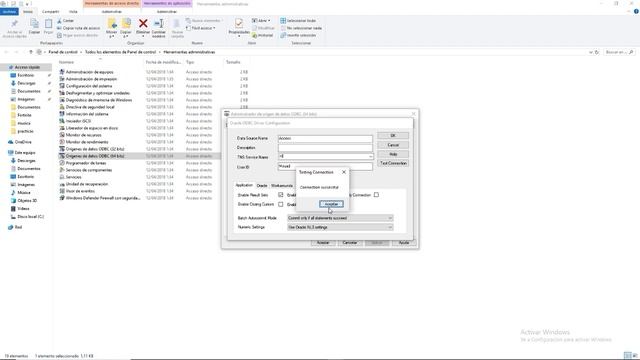Click the Cambiar nombre icon
Image resolution: width=640 pixels, height=360 pixels.
[159, 24]
